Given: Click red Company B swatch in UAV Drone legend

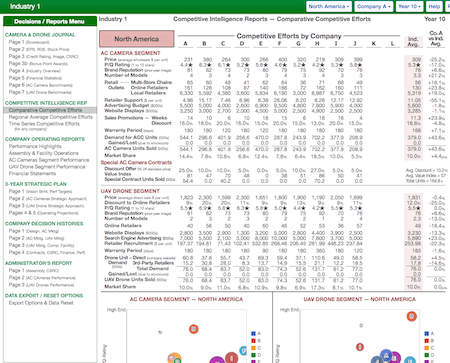Looking at the screenshot, I should tap(426, 341).
